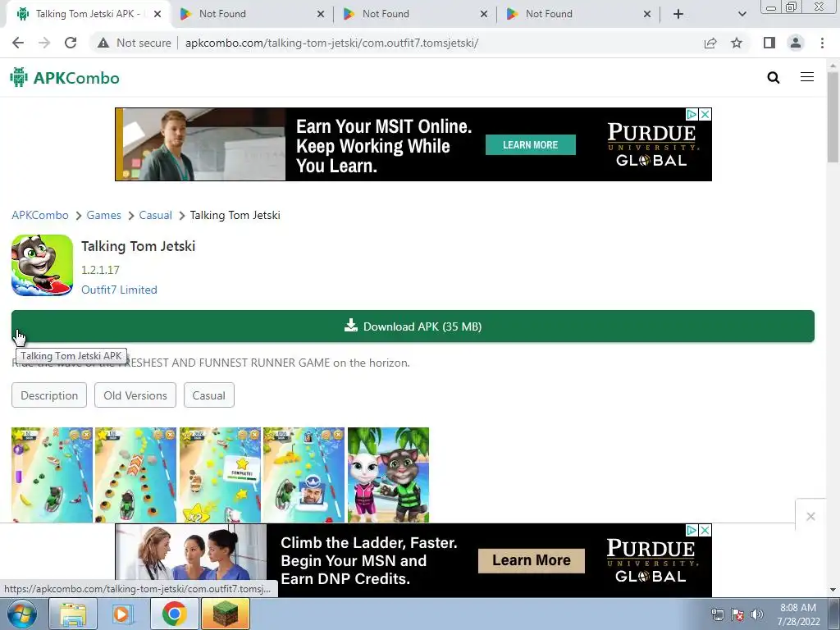Open Chrome's three-dot menu

pos(822,43)
